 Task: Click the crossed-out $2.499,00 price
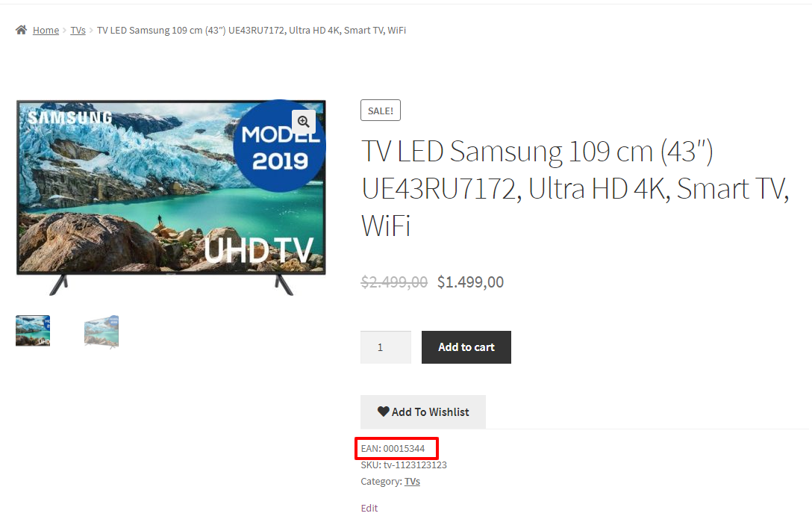coord(394,282)
